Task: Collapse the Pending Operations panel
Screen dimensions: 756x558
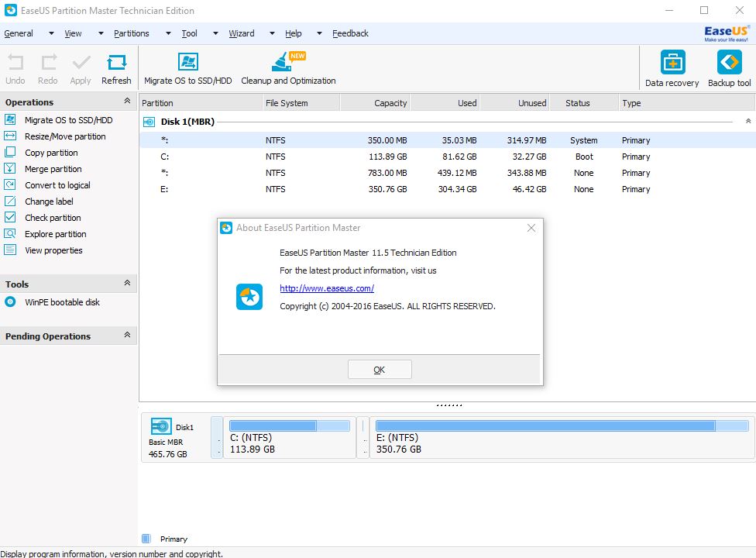Action: 127,335
